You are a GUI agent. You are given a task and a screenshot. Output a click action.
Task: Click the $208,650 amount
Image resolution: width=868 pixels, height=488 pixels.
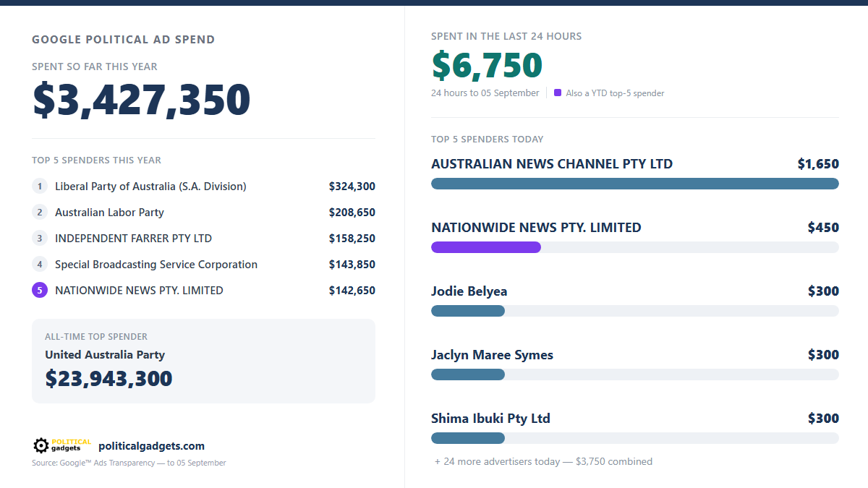tap(352, 213)
